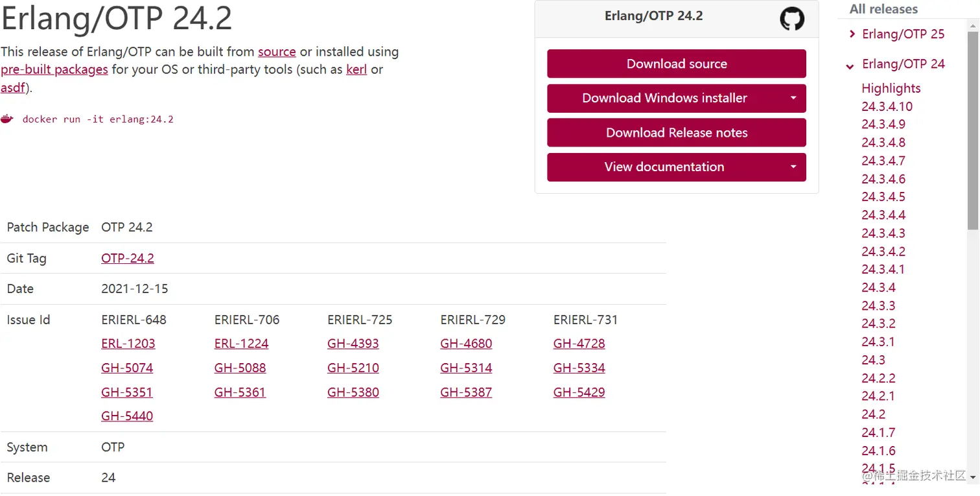The image size is (980, 496).
Task: Open issue GH-5361
Action: click(x=240, y=392)
